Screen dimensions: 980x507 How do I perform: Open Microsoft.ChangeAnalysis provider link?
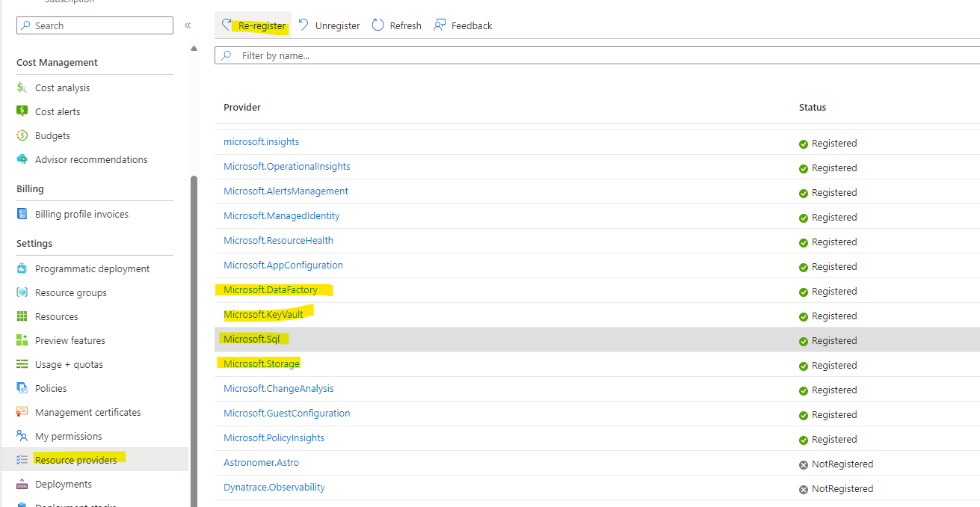point(279,388)
